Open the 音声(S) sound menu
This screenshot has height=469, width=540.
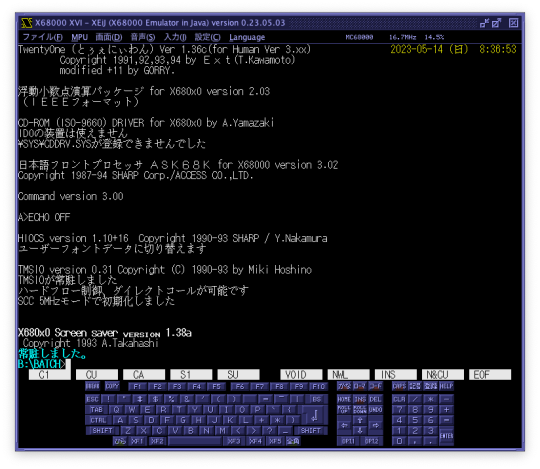[x=143, y=37]
